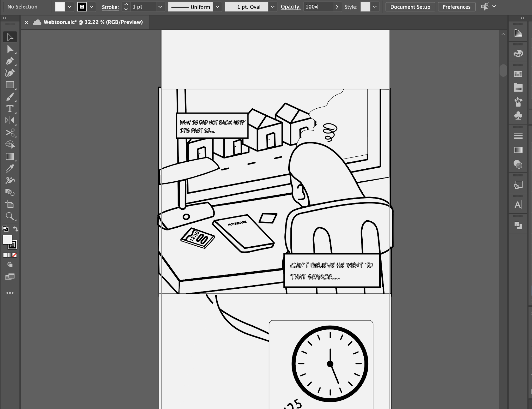Viewport: 532px width, 409px height.
Task: Select the Artboard tool
Action: coord(10,204)
